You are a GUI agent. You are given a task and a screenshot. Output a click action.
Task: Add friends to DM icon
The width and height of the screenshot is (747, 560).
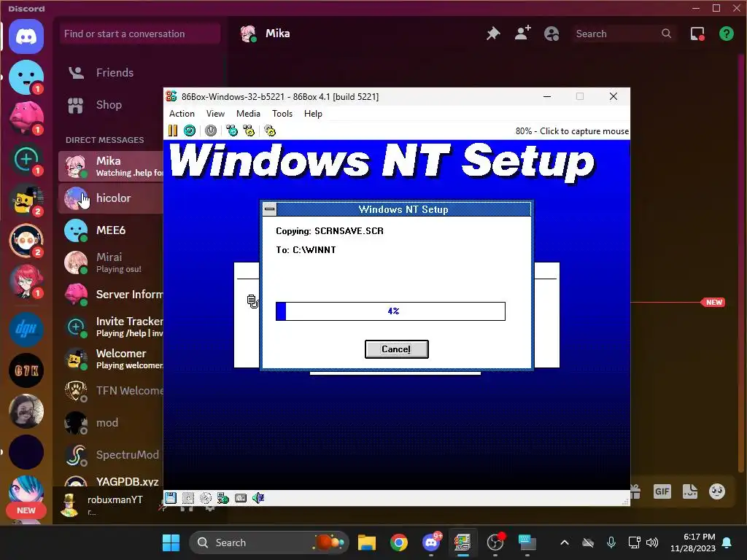coord(522,34)
